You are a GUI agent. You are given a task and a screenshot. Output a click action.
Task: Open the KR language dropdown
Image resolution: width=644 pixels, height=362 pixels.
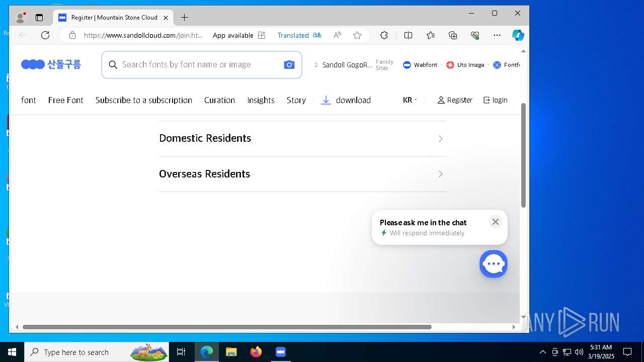point(410,100)
